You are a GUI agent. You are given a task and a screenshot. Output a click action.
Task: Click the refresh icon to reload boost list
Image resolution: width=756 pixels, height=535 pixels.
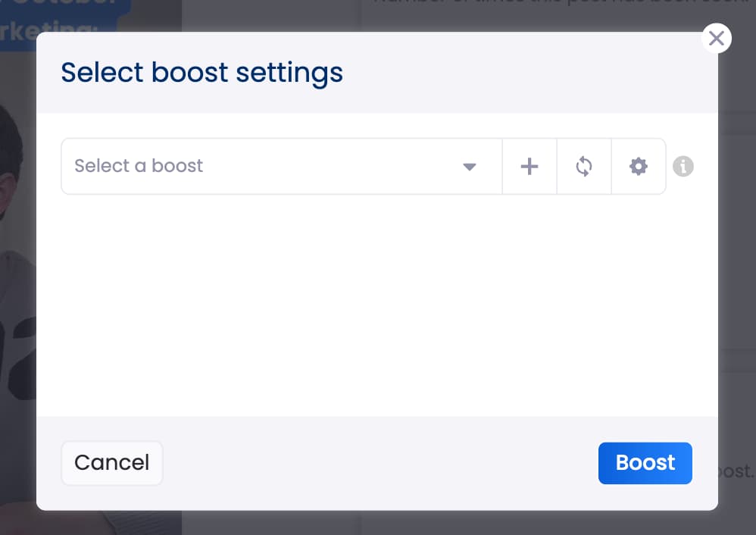[583, 166]
